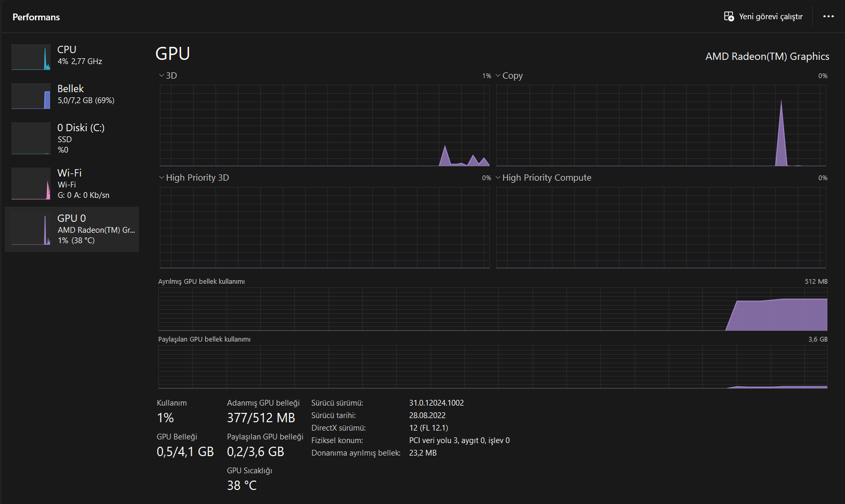The height and width of the screenshot is (504, 845).
Task: Open the Wi-Fi performance entry label
Action: click(x=69, y=173)
